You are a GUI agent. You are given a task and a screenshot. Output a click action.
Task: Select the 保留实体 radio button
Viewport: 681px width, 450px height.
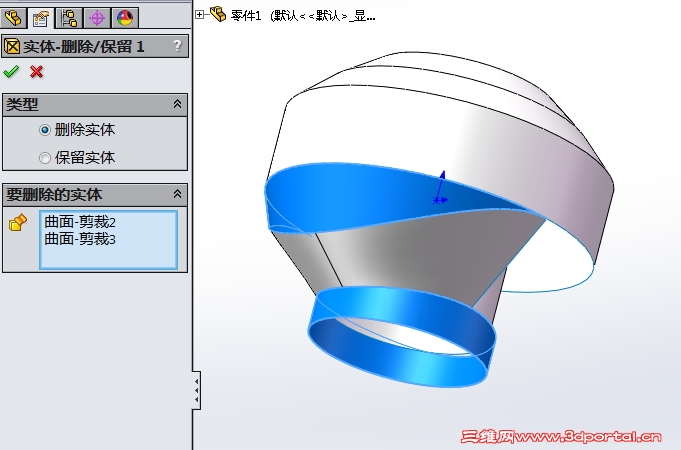click(x=44, y=158)
